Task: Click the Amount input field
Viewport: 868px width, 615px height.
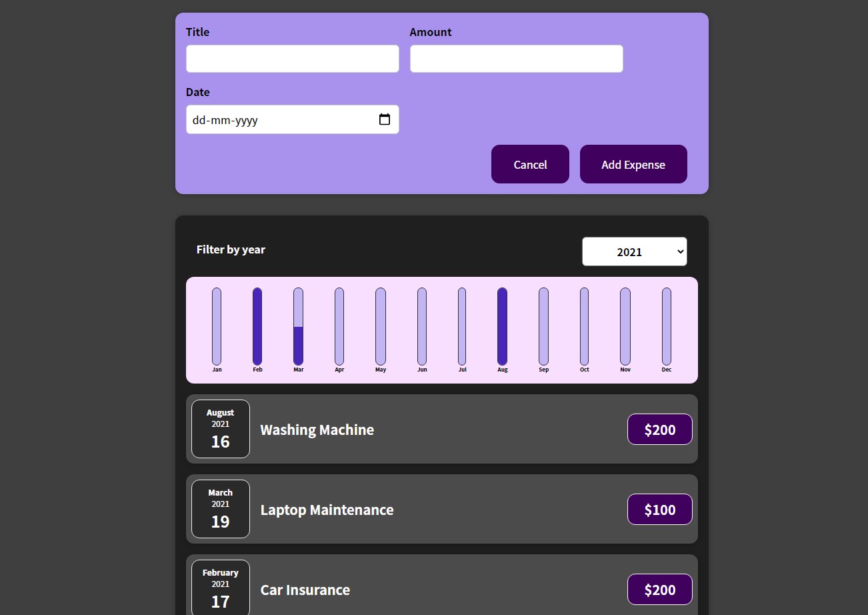Action: (517, 59)
